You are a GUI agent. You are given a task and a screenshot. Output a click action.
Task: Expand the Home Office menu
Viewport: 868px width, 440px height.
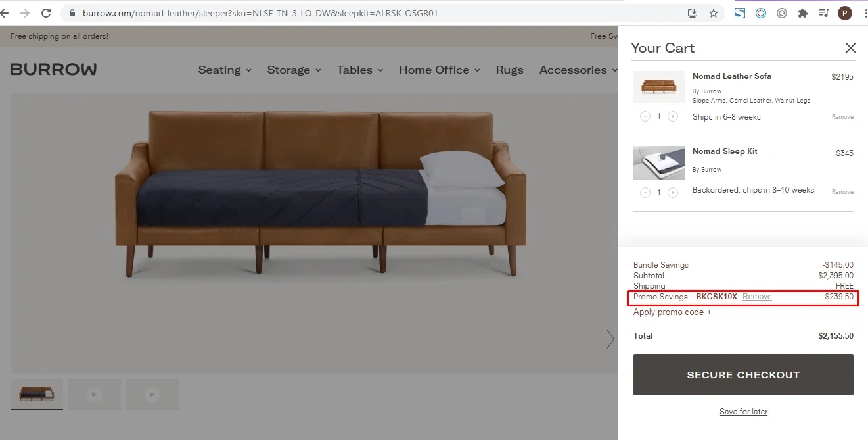(440, 70)
